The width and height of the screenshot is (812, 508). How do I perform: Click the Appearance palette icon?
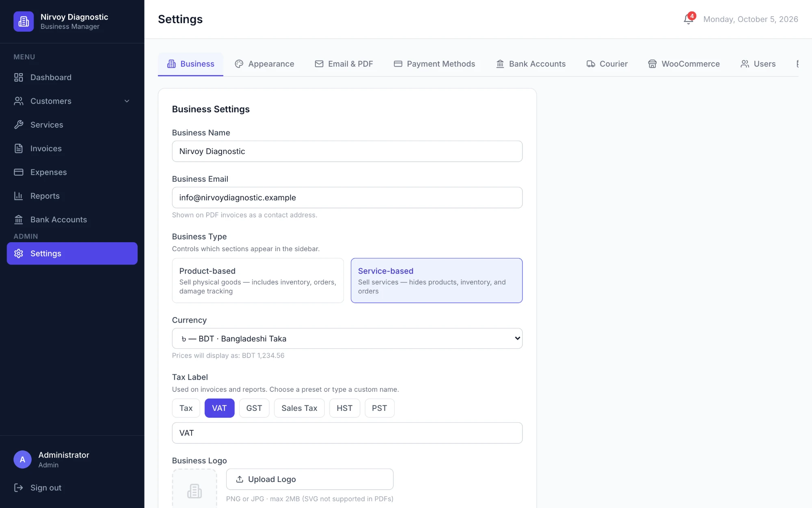coord(239,64)
